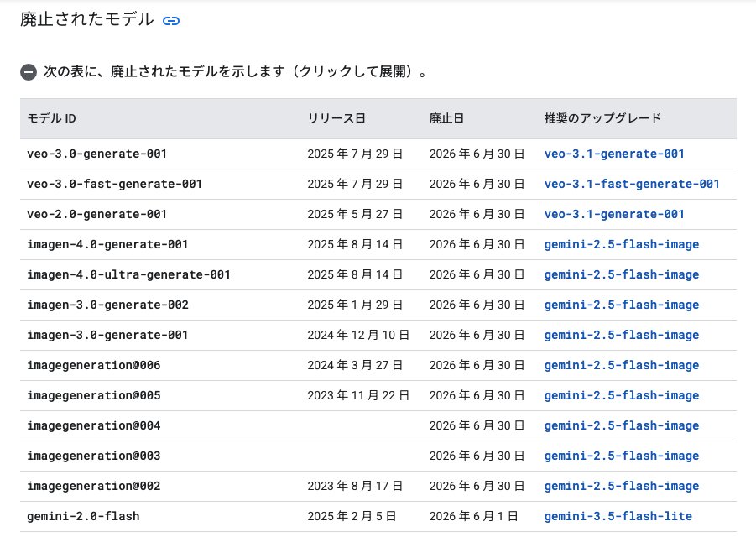Screen dimensions: 756x537
Task: Click release date 2025 年 5 月 27 日
Action: tap(355, 214)
